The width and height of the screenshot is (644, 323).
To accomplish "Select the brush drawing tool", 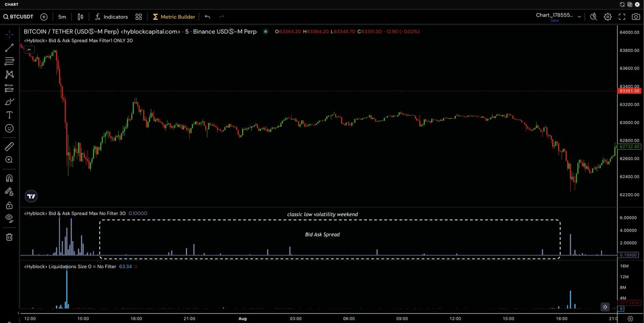I will 9,102.
